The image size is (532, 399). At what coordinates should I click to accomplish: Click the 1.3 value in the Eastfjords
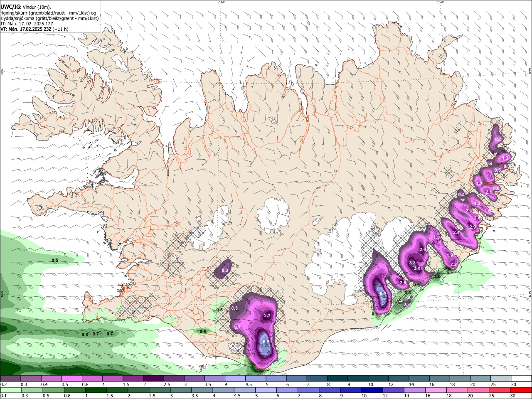coord(505,158)
